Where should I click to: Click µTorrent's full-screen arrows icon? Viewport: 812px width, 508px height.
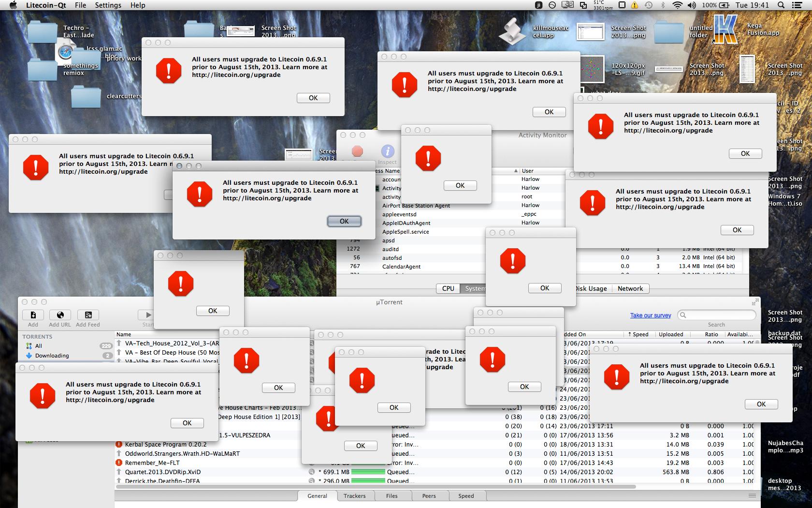point(755,302)
